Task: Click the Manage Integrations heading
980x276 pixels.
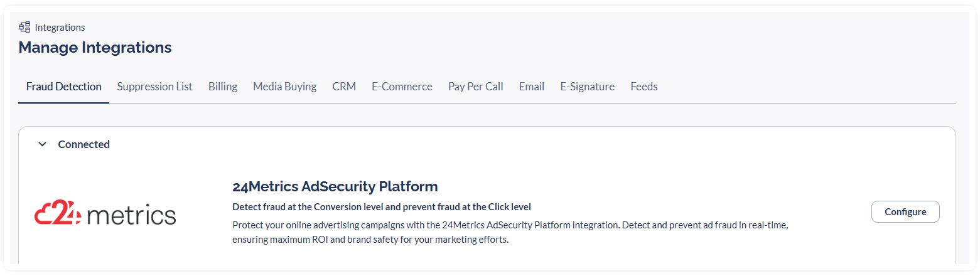Action: click(95, 47)
